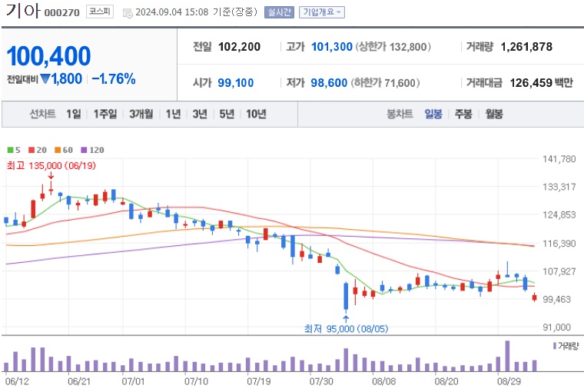The image size is (584, 392).
Task: Click the green 5-day average legend swatch
Action: (x=10, y=150)
